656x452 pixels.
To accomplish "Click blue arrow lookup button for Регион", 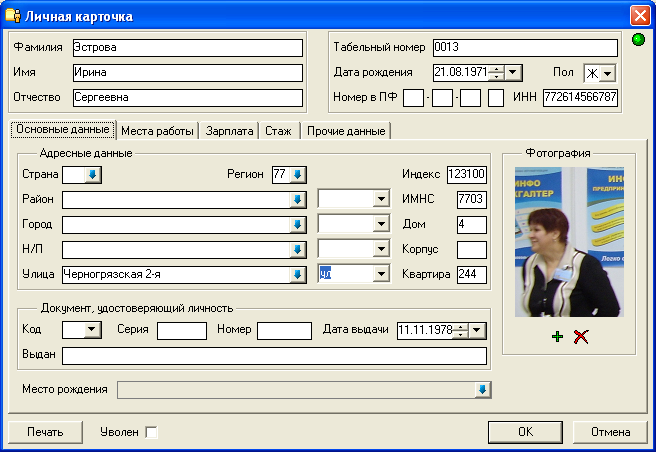I will coord(298,175).
